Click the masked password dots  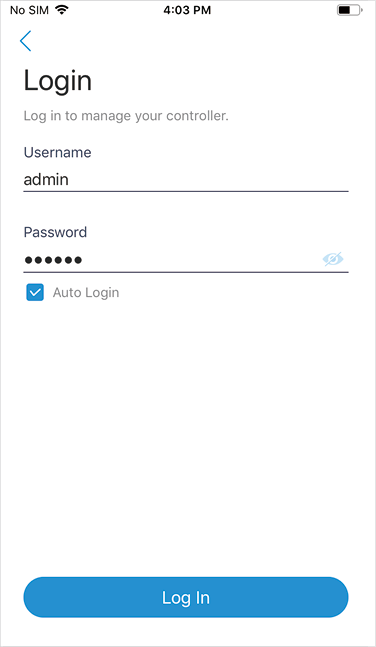(x=53, y=260)
